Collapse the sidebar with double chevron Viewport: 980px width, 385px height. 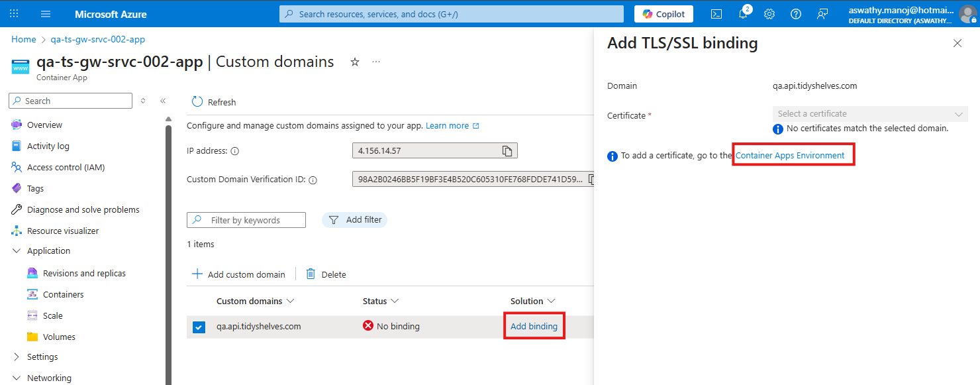pyautogui.click(x=163, y=101)
